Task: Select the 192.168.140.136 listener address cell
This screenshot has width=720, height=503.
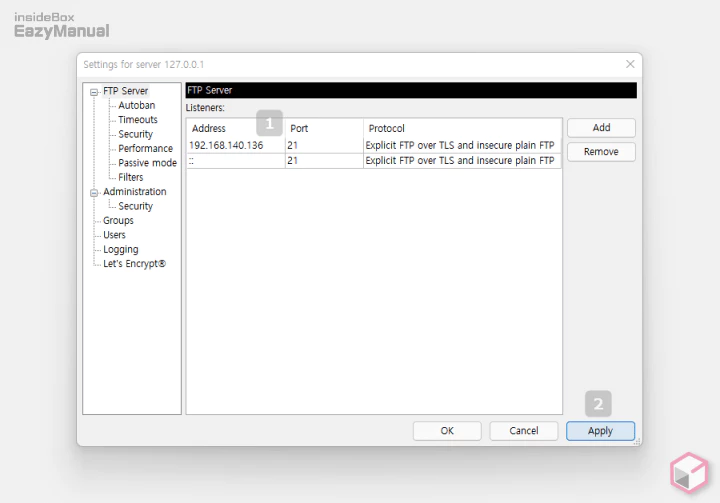Action: click(226, 145)
